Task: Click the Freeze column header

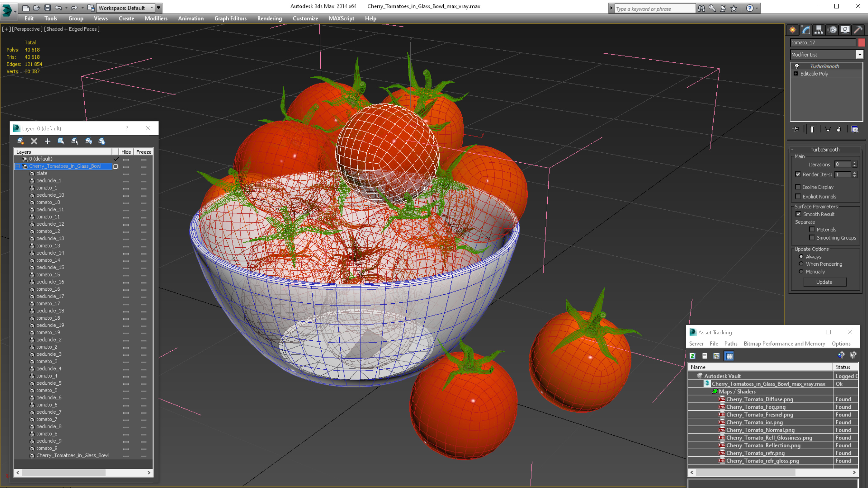Action: (143, 152)
